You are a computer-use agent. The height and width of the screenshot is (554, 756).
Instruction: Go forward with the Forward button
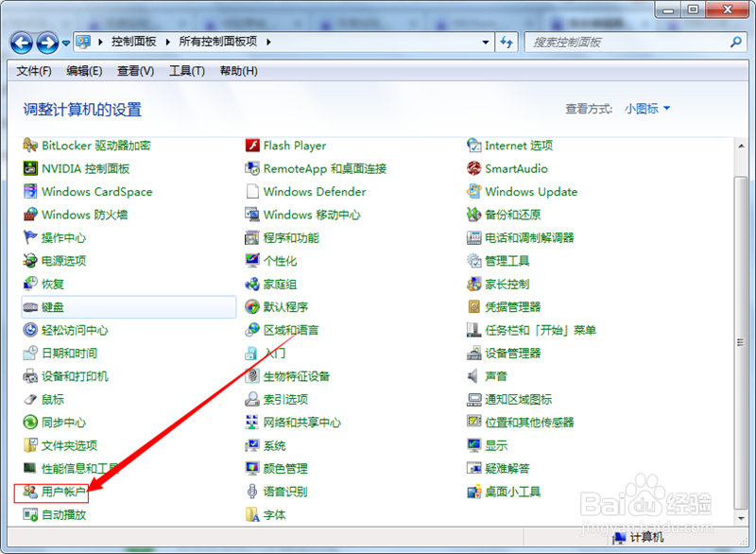click(47, 43)
